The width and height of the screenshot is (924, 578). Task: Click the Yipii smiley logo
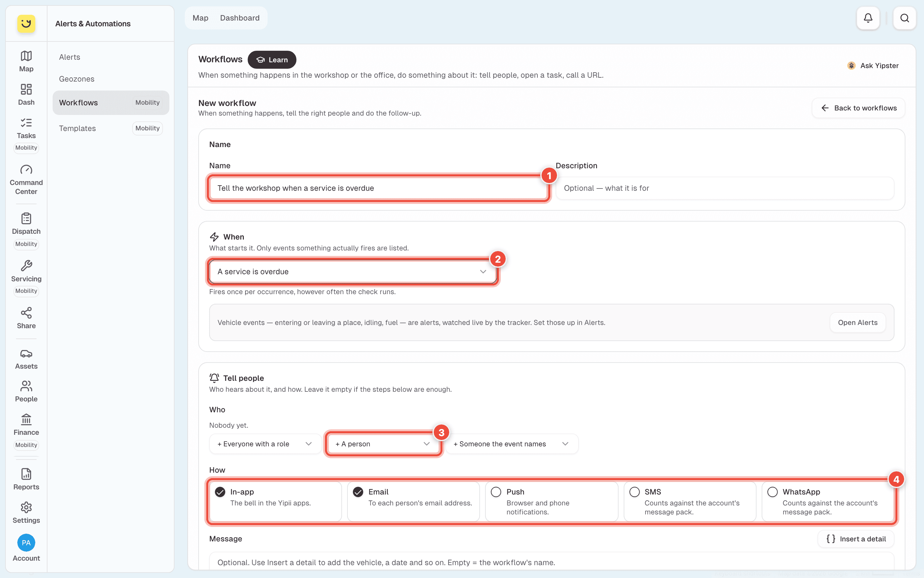(26, 24)
